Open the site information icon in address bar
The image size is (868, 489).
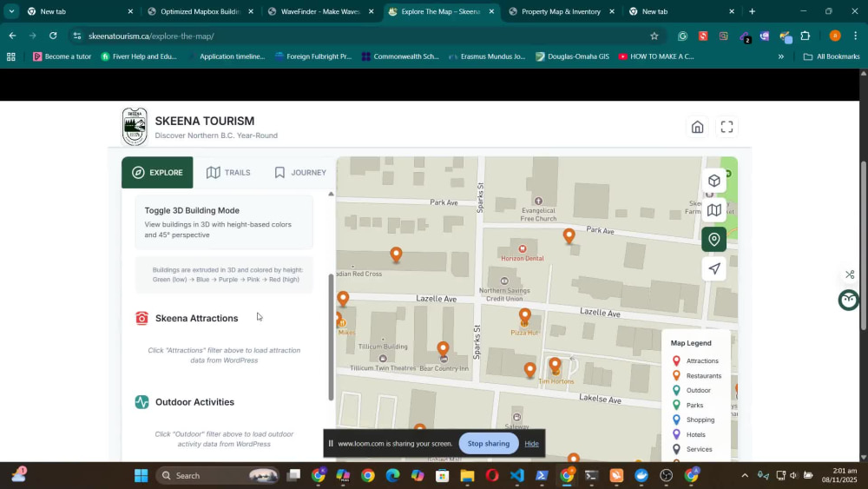tap(77, 36)
